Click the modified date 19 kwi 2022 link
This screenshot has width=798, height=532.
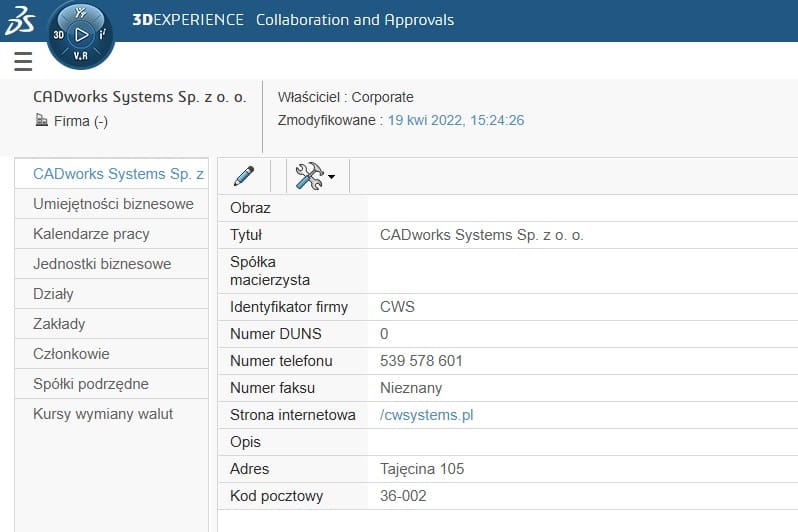[x=456, y=121]
